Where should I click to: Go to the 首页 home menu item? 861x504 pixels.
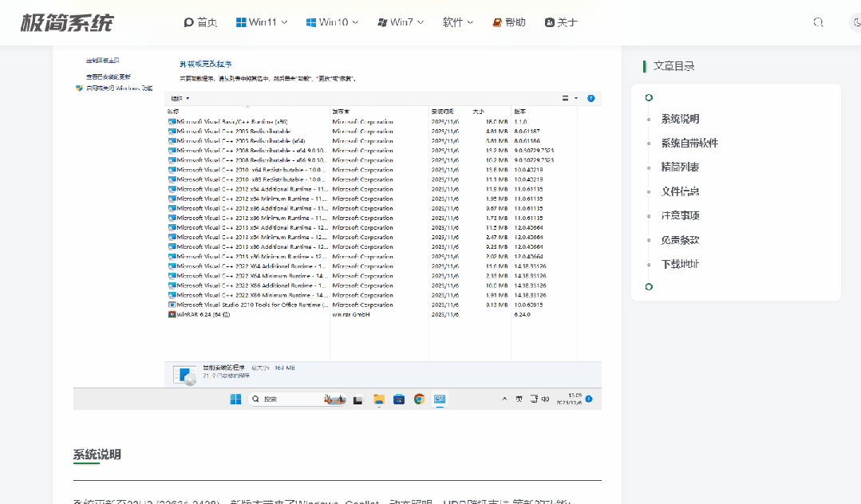[x=200, y=22]
